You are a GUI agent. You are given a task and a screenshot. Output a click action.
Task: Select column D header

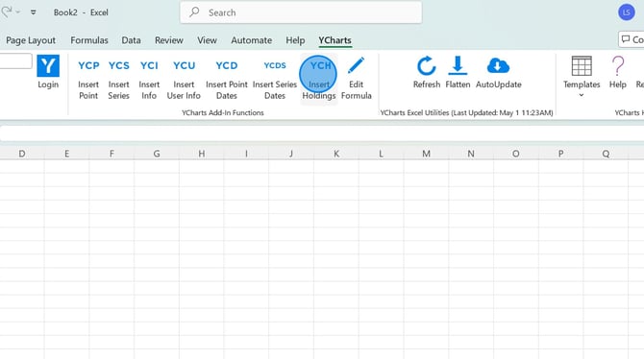pos(22,154)
